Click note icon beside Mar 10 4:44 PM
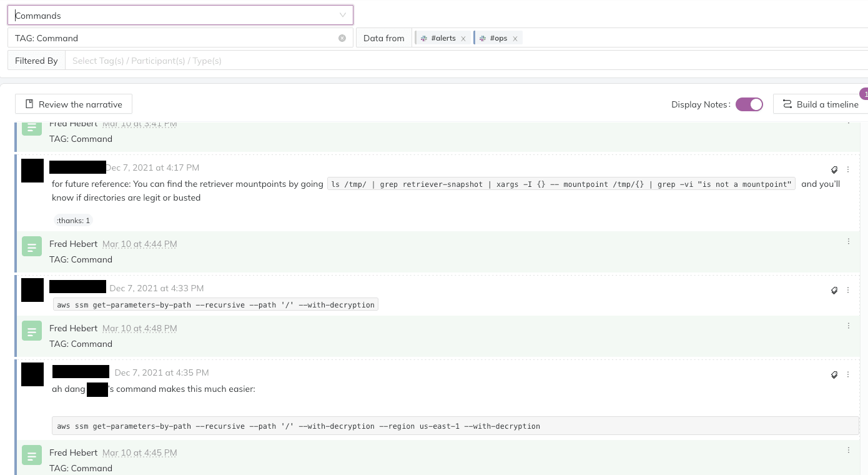Viewport: 868px width, 475px height. (32, 246)
